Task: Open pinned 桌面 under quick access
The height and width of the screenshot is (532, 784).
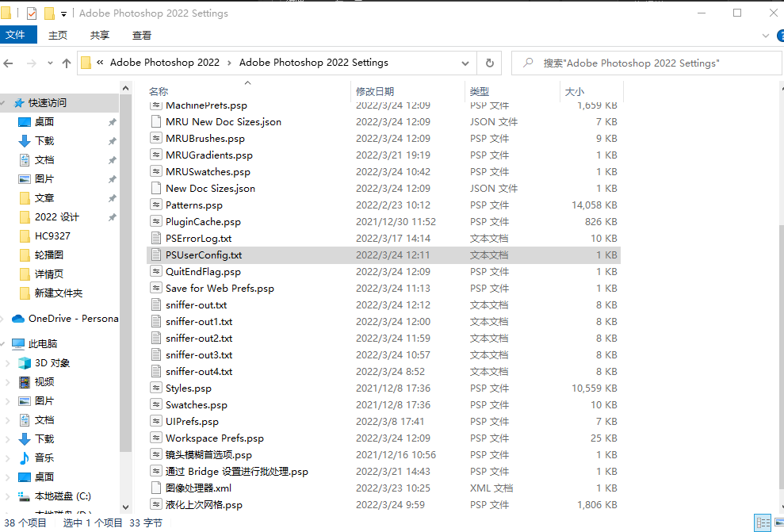Action: tap(44, 121)
